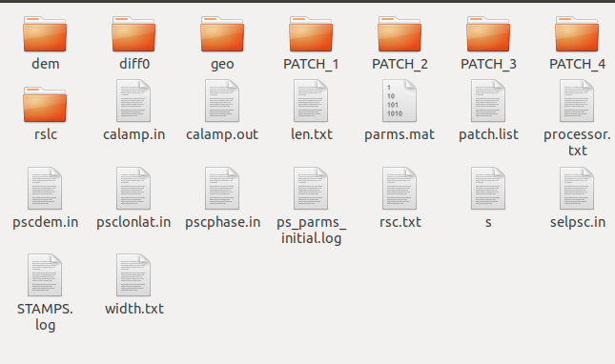Select the file icon named s
The height and width of the screenshot is (364, 615).
pyautogui.click(x=488, y=188)
